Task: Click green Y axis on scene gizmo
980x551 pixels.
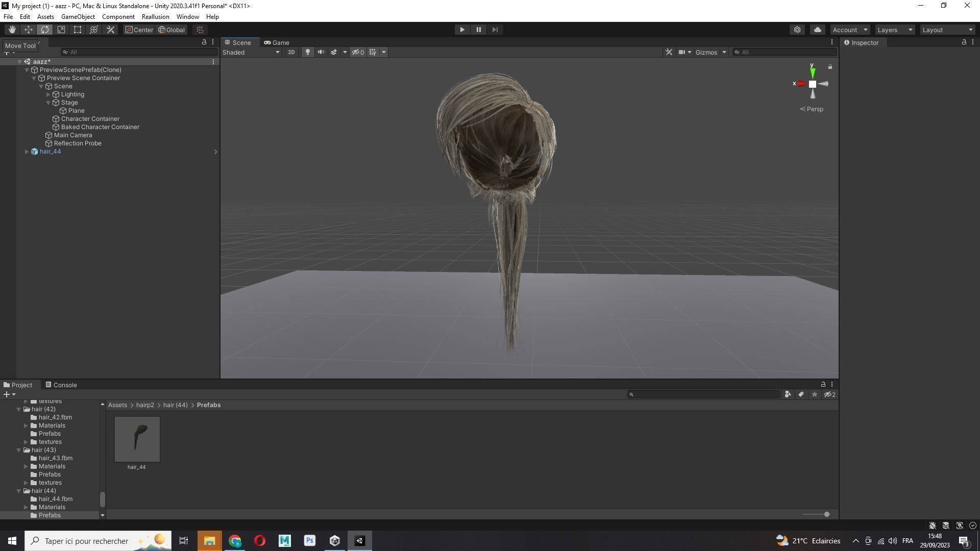Action: click(x=812, y=72)
